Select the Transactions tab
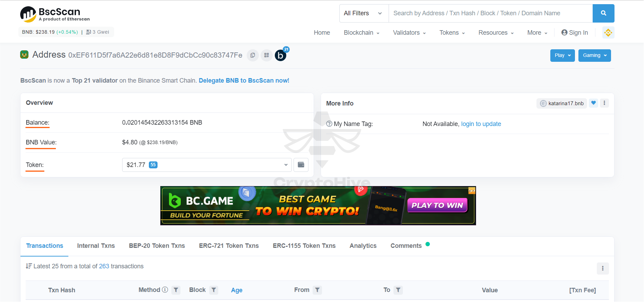The height and width of the screenshot is (302, 644). click(x=45, y=246)
